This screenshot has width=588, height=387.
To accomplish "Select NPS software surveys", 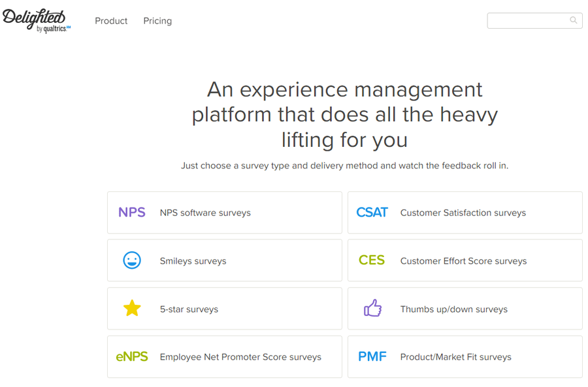I will click(x=225, y=212).
